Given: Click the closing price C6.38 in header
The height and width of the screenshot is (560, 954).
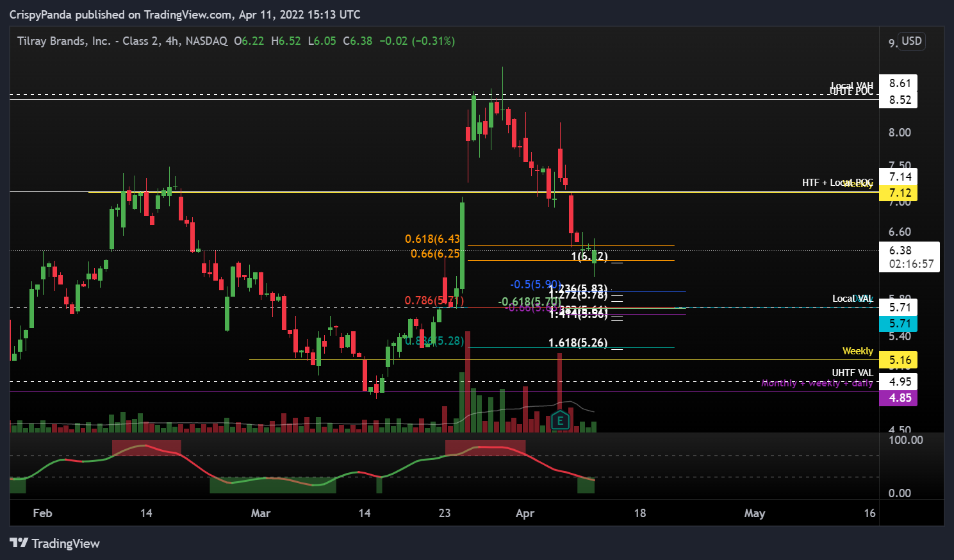Looking at the screenshot, I should [358, 41].
